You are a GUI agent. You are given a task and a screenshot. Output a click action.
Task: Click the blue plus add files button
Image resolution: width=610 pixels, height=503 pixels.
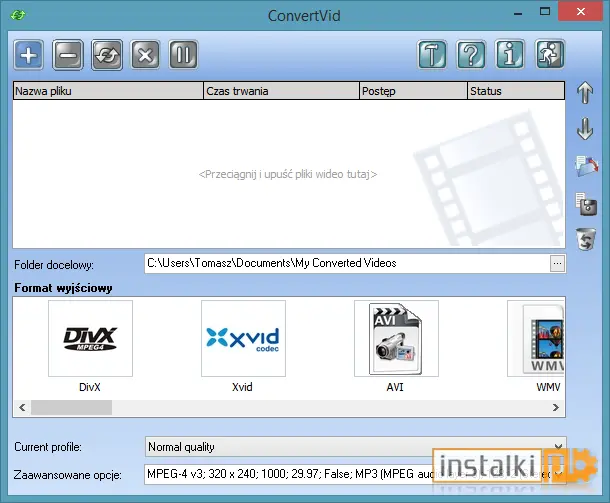pyautogui.click(x=28, y=55)
